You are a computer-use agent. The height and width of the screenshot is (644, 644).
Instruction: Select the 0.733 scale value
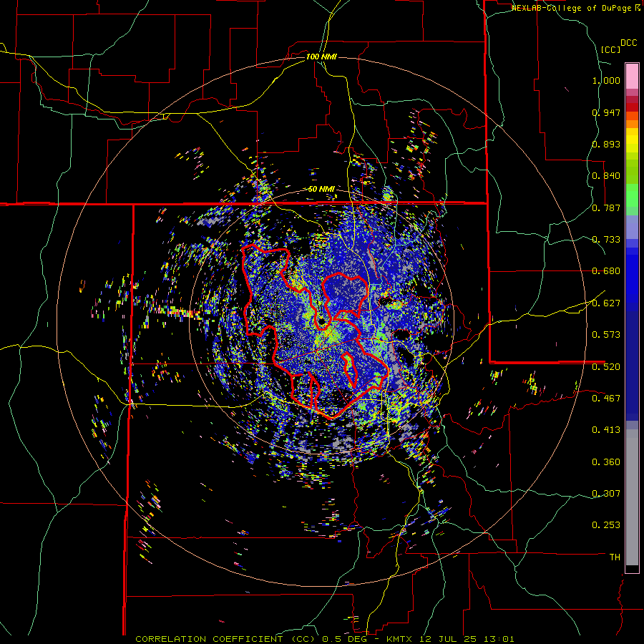click(606, 240)
